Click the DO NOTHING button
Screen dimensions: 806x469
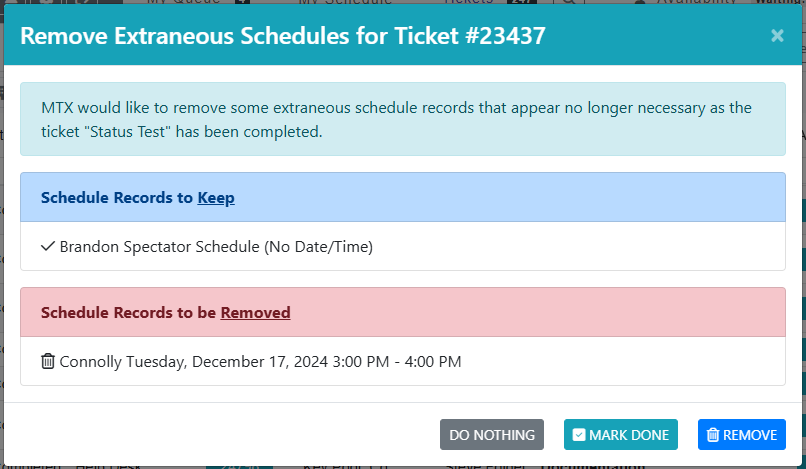(492, 435)
